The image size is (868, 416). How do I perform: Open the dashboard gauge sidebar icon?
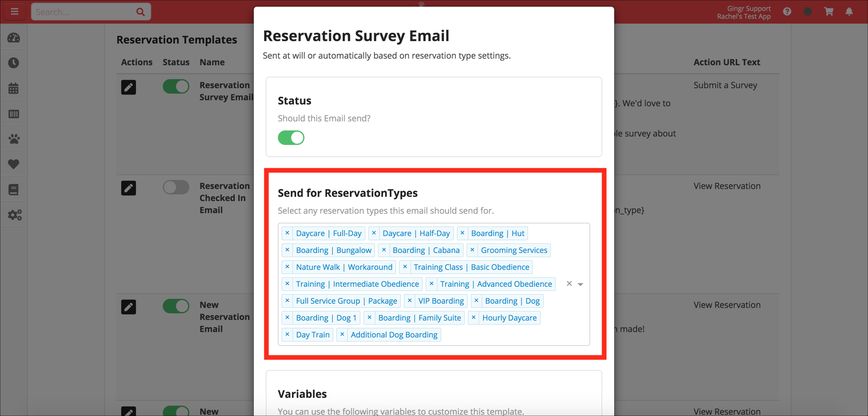(x=14, y=38)
